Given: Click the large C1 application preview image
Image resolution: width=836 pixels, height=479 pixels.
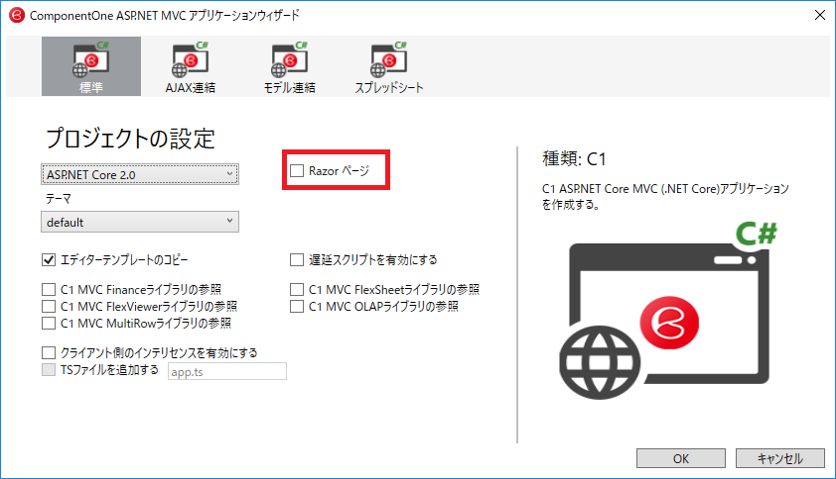Looking at the screenshot, I should 668,312.
